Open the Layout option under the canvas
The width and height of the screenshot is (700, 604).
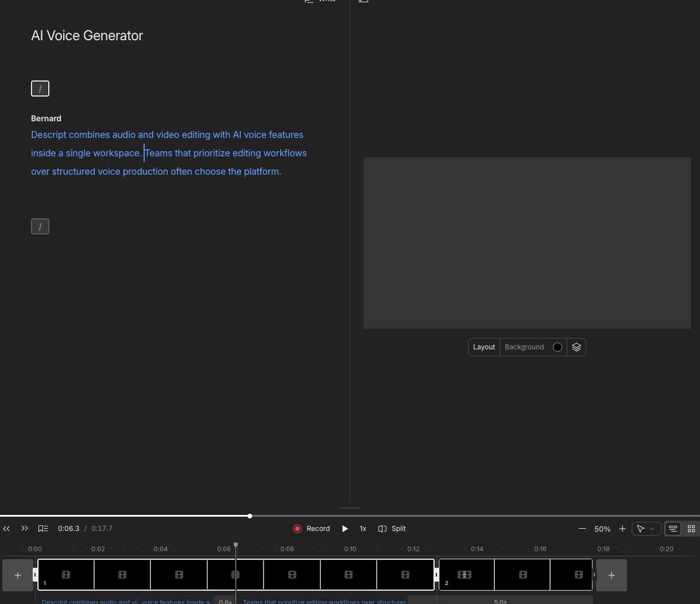[x=484, y=347]
